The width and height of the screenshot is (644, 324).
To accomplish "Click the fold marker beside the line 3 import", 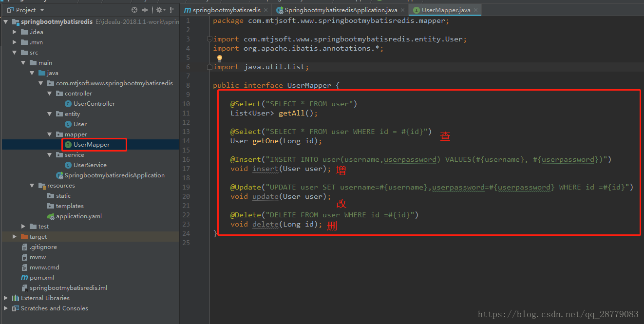I will click(x=209, y=39).
